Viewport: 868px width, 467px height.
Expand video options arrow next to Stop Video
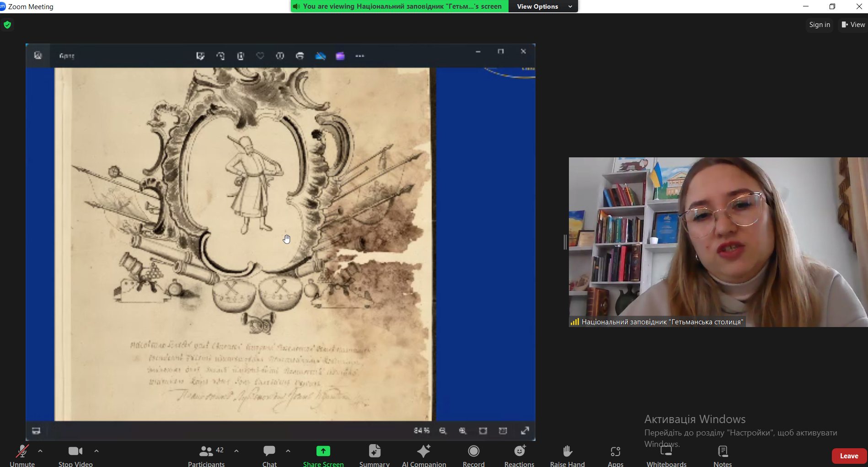96,451
